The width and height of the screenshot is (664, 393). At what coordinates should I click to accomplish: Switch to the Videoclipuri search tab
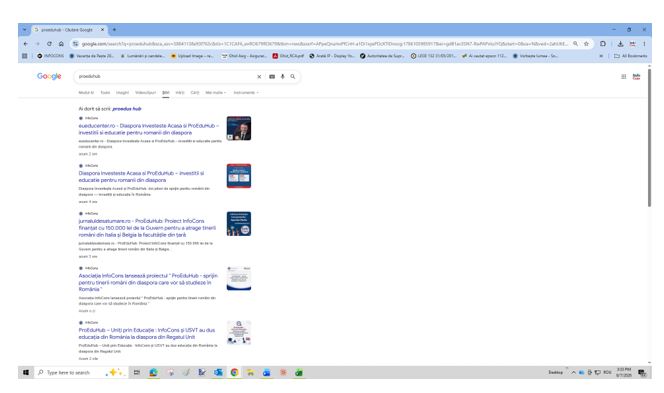click(x=145, y=92)
